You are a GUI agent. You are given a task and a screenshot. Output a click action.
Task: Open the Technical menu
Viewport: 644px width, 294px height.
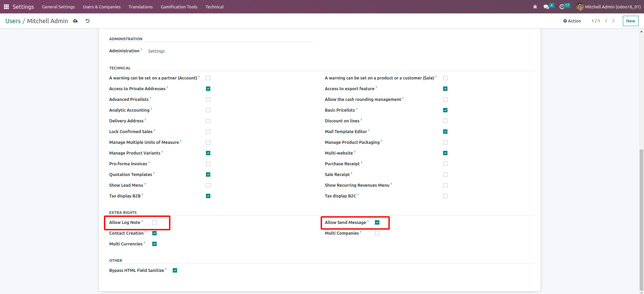click(x=214, y=7)
